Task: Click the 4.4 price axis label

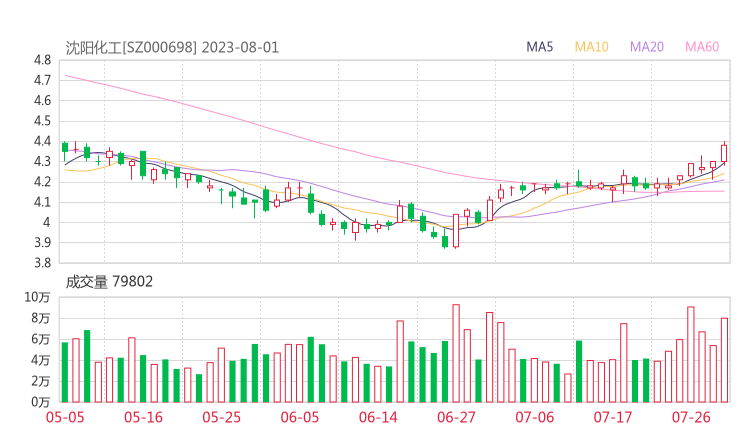Action: click(42, 141)
